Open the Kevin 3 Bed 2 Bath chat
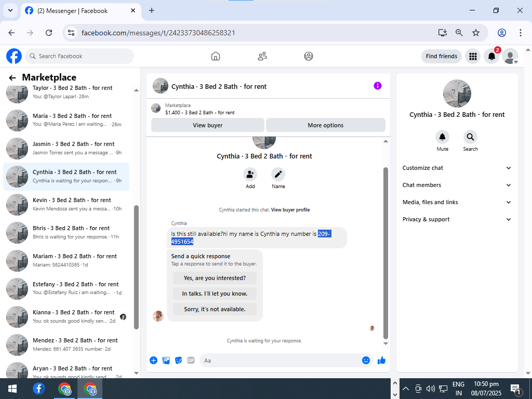532x399 pixels. click(x=66, y=204)
